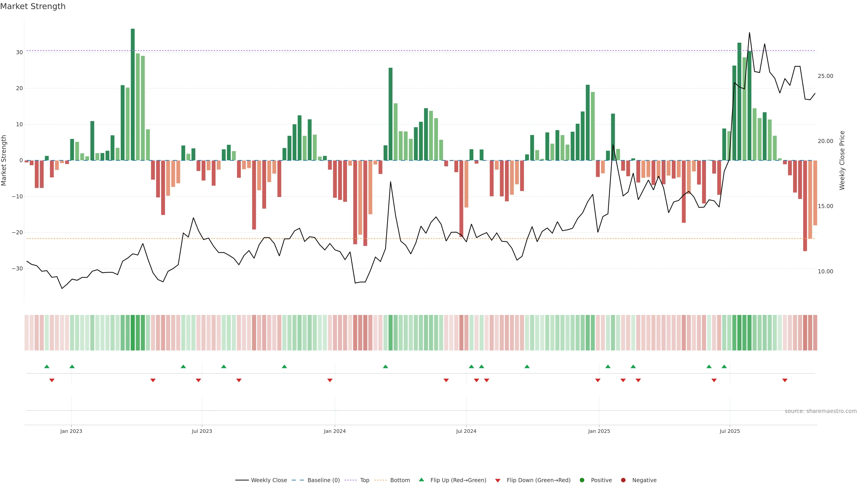Click green Flip Up legend triangle
Image resolution: width=868 pixels, height=488 pixels.
click(x=421, y=480)
